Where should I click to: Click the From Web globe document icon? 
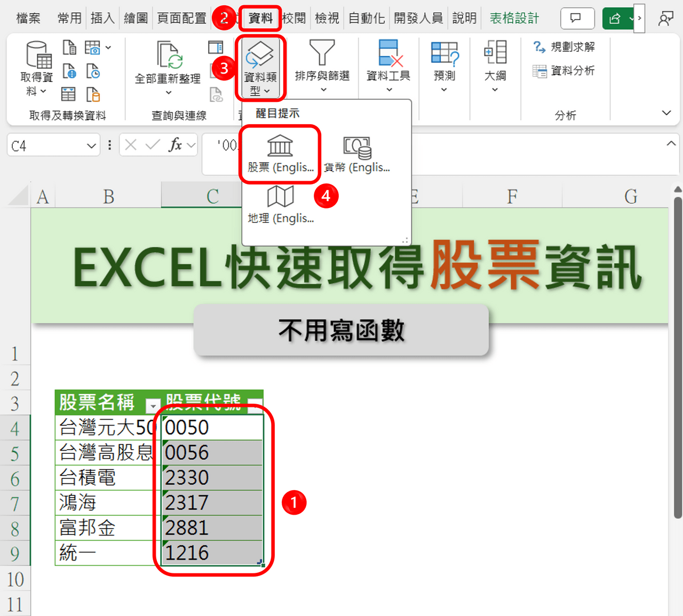tap(69, 71)
